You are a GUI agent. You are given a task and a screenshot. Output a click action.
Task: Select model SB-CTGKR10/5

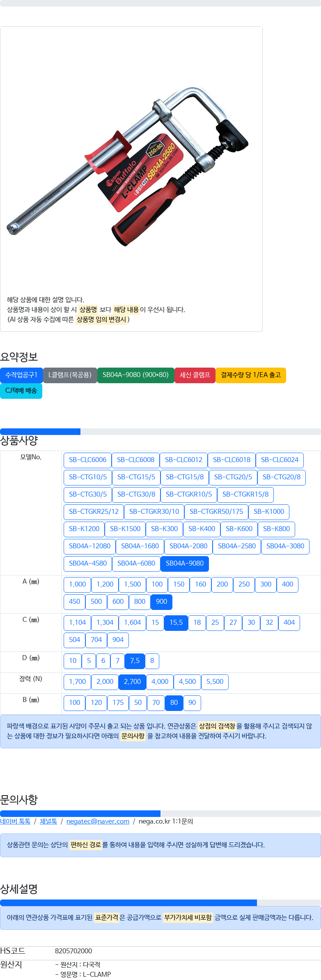(189, 495)
